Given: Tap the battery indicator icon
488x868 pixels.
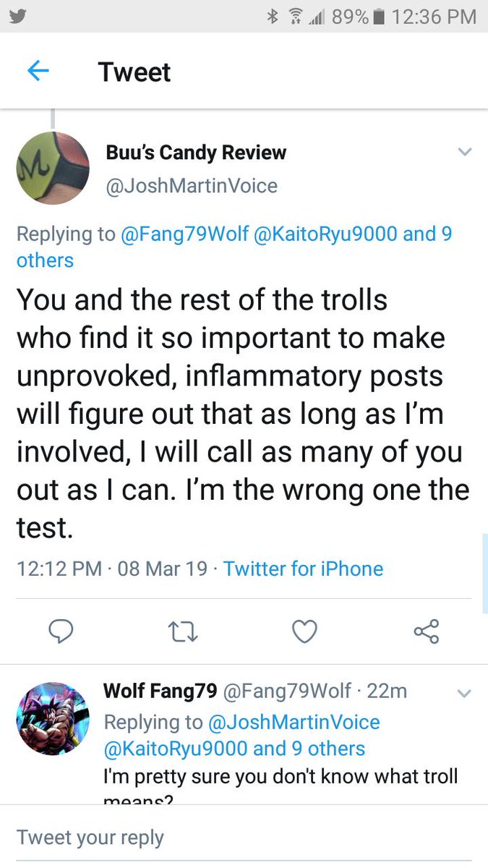Looking at the screenshot, I should click(380, 16).
